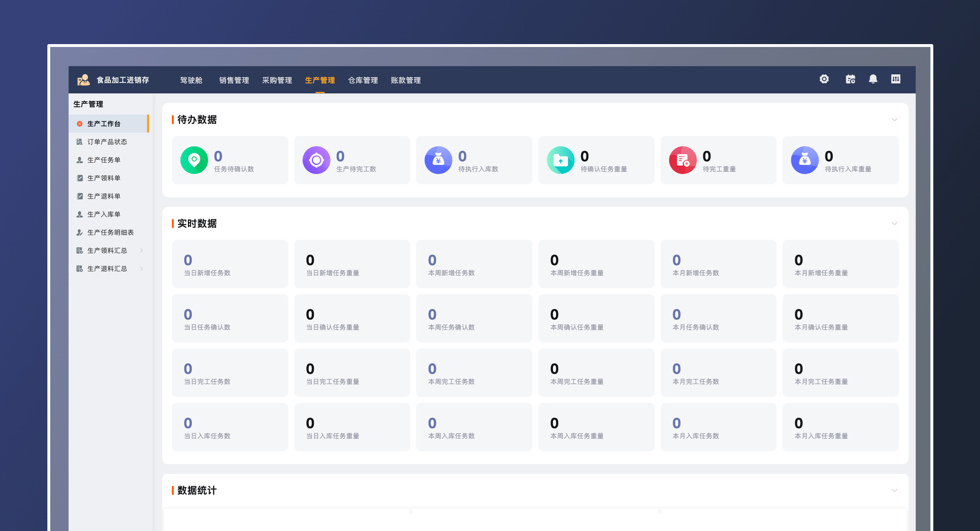Click the money bag icon for 待执行入库数
The image size is (980, 531).
(x=438, y=160)
